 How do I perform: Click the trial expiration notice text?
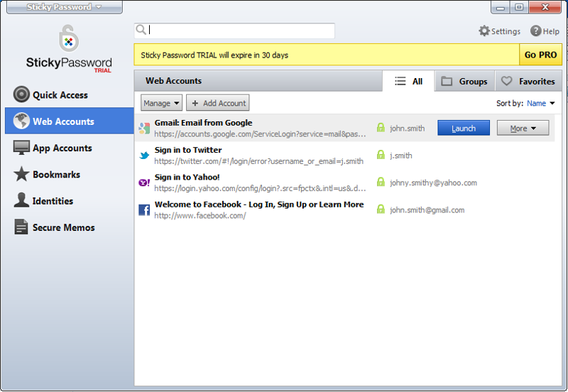click(x=214, y=55)
